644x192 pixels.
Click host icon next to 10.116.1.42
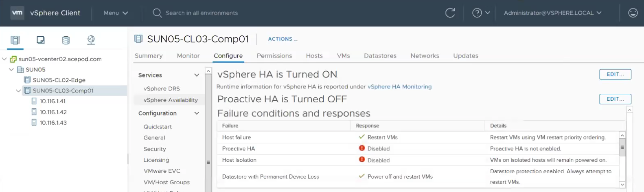point(34,112)
